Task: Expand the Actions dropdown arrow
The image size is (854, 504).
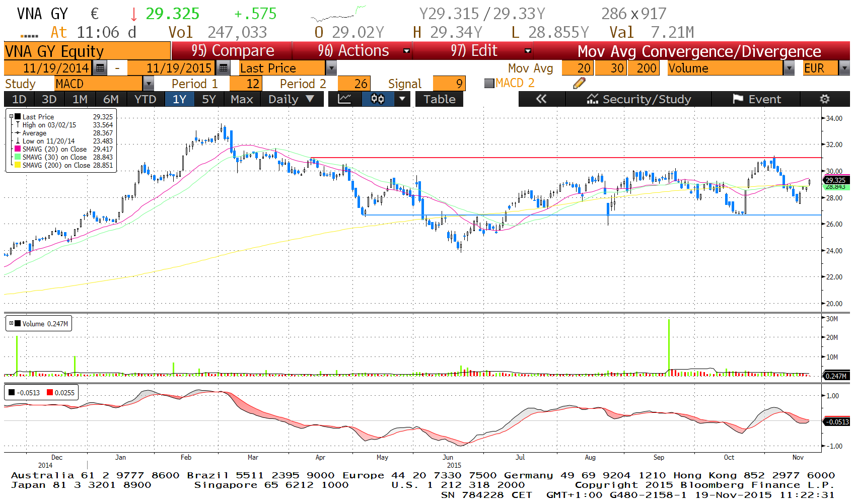Action: (x=406, y=51)
